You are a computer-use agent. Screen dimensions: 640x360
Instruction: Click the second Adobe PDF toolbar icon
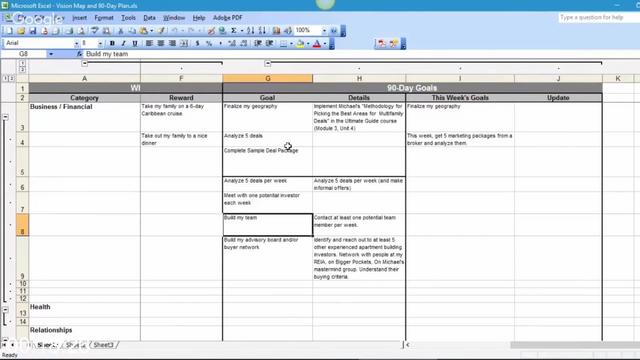(x=393, y=43)
